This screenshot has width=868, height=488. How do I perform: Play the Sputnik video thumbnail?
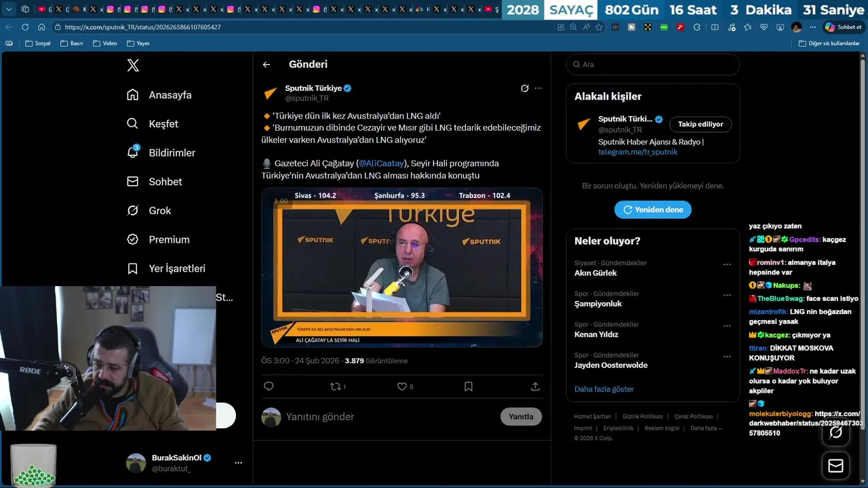click(x=402, y=267)
